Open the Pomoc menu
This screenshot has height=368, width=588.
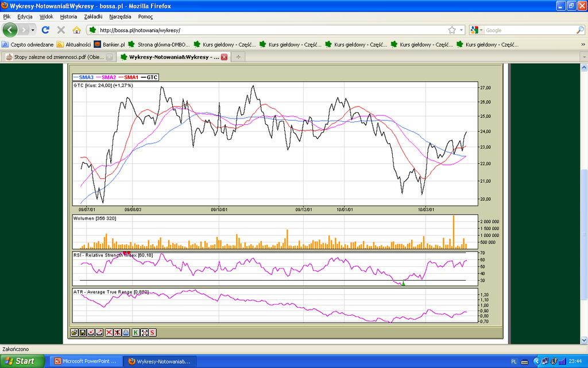pyautogui.click(x=145, y=17)
